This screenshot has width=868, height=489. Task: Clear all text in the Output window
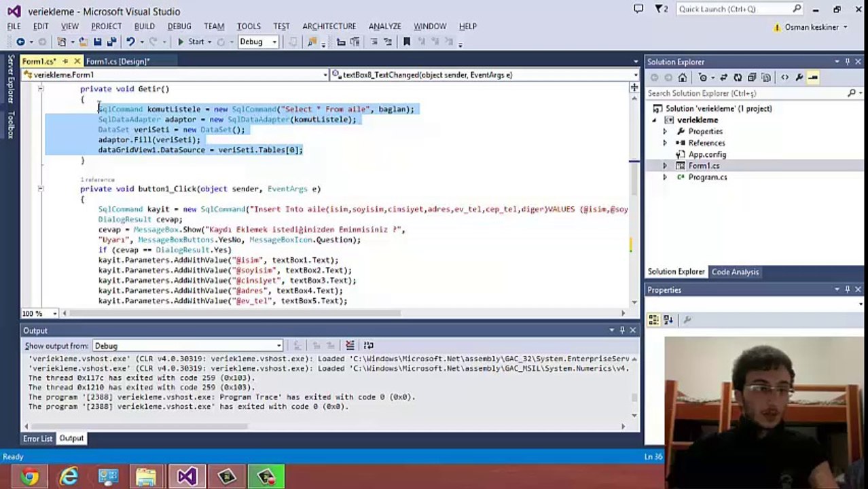pos(350,346)
